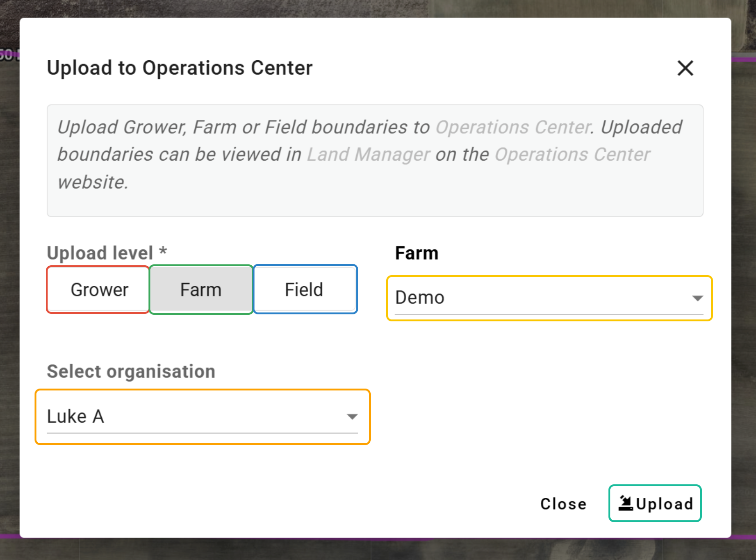756x560 pixels.
Task: Click the dimmed map backdrop above the dialog
Action: coord(374,8)
